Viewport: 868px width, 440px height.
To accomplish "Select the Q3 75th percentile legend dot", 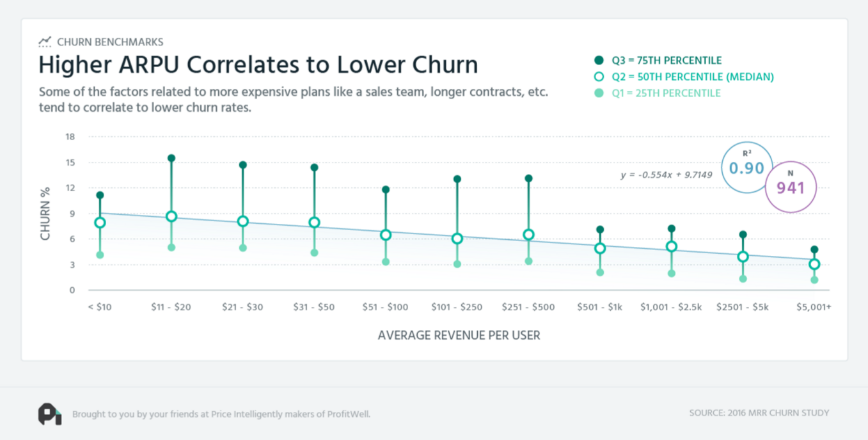I will pyautogui.click(x=599, y=61).
